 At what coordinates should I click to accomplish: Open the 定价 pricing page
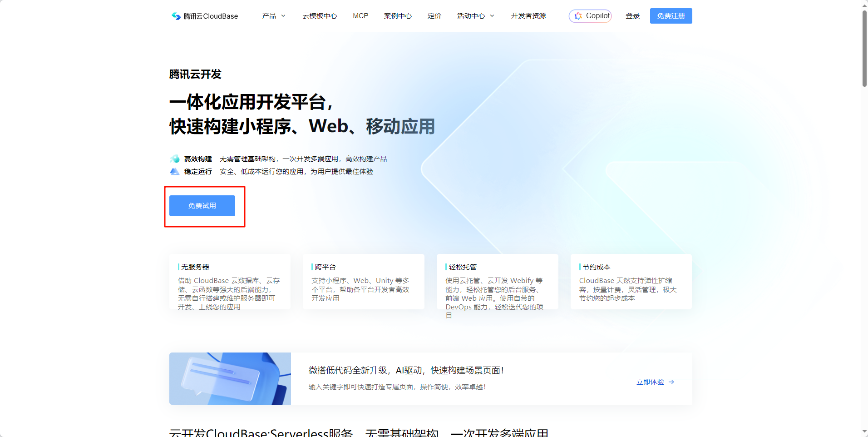[x=434, y=16]
